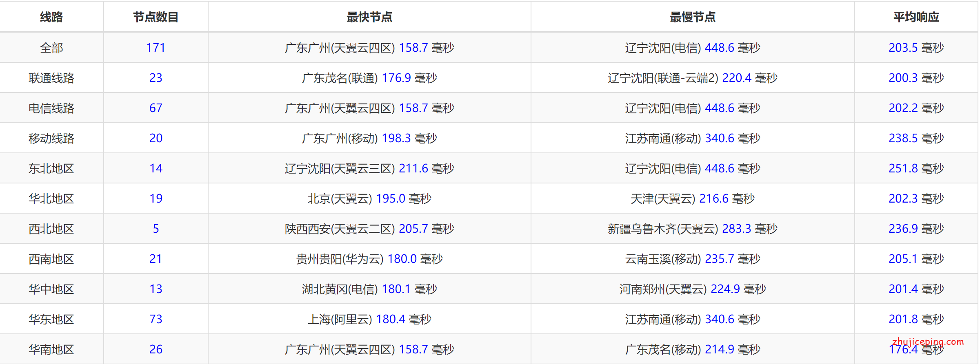Open node count 5 for 西北地区
The height and width of the screenshot is (364, 980).
tap(156, 229)
